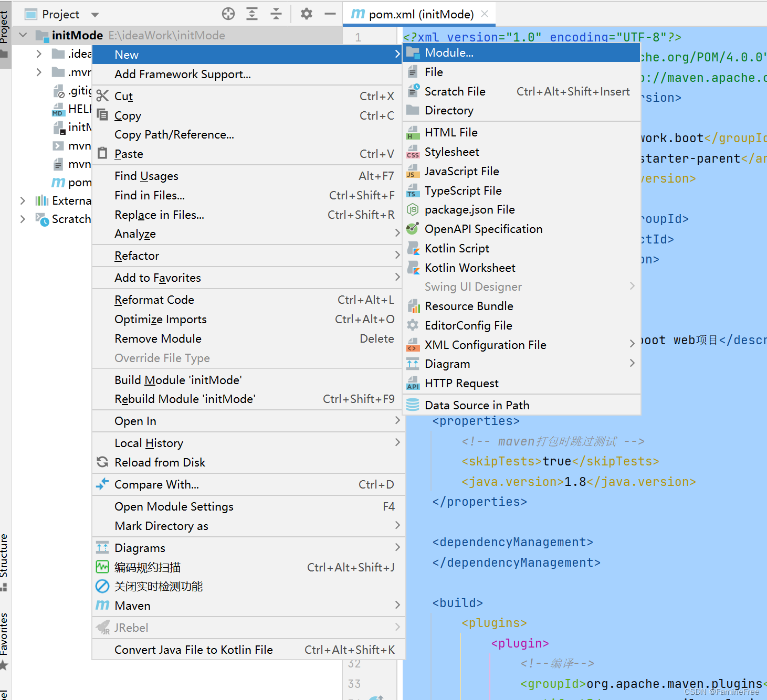The width and height of the screenshot is (767, 700).
Task: Click the Collapse All toolbar icon
Action: point(276,14)
